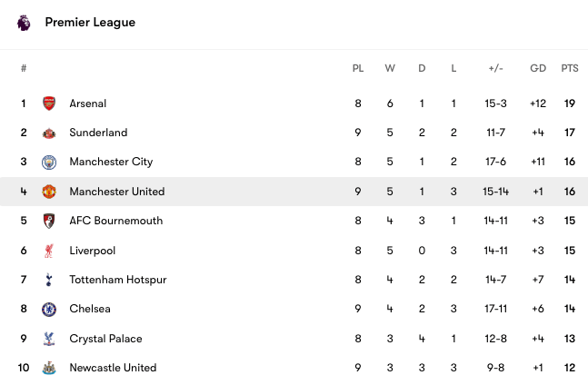
Task: Open the Liverpool team page link
Action: (x=92, y=251)
